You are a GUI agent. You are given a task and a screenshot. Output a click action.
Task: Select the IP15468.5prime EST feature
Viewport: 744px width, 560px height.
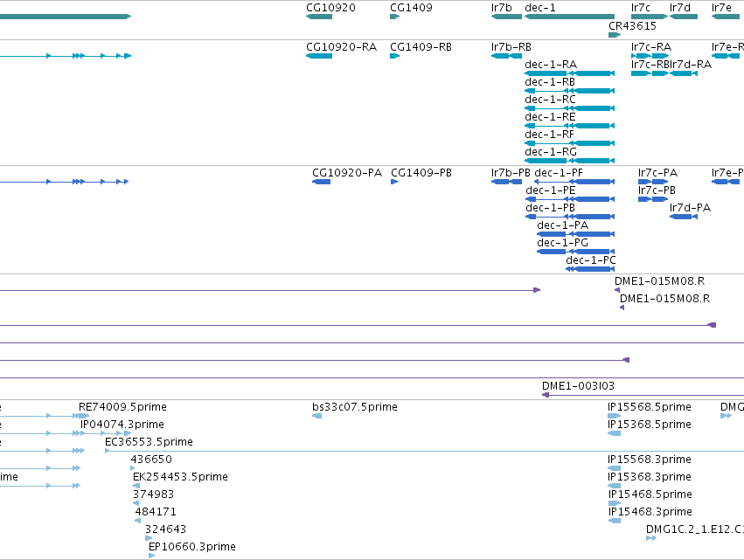pos(615,503)
